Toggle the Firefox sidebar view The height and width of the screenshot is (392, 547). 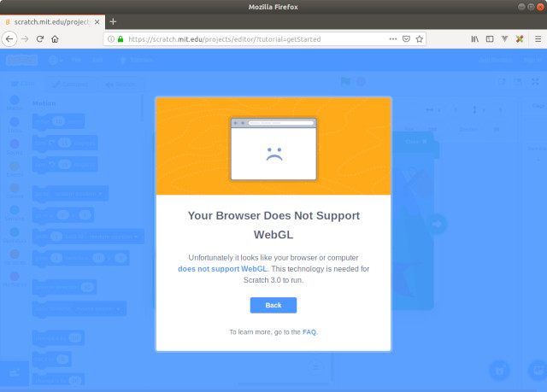[490, 39]
